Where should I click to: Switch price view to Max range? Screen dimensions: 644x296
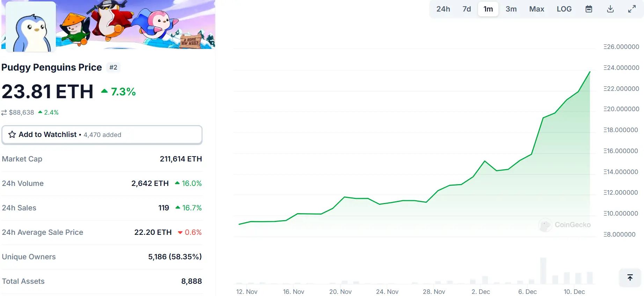click(536, 9)
